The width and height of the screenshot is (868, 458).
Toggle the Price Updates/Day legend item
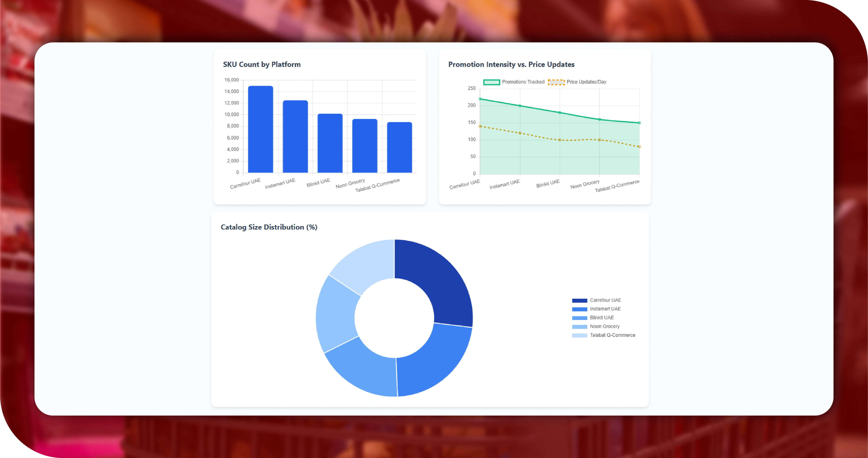(577, 82)
